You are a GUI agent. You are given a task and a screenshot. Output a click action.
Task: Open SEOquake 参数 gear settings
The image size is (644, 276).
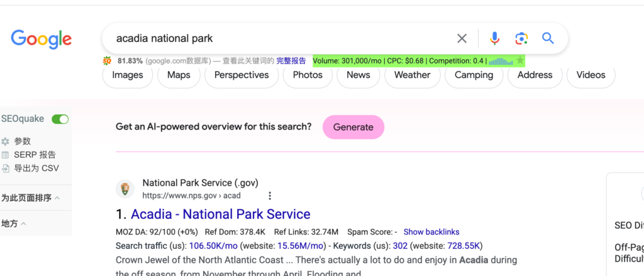pyautogui.click(x=5, y=141)
